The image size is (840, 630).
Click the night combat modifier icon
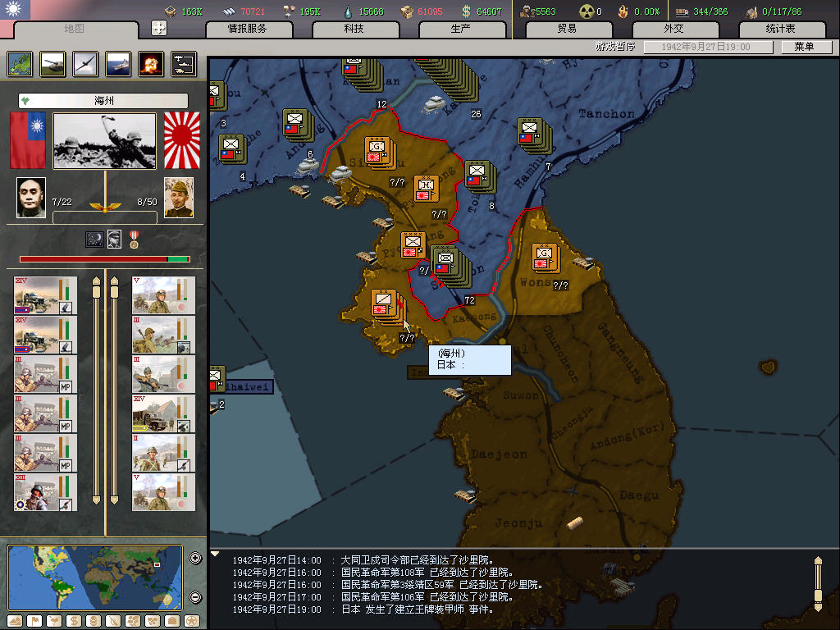95,239
